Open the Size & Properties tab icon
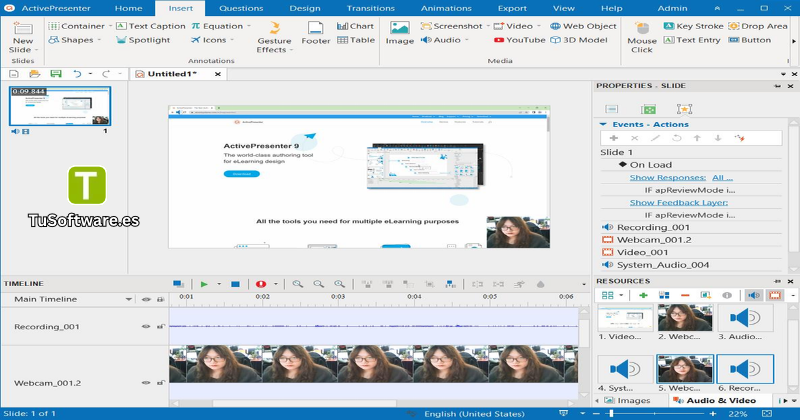Screen dimensions: 800x420 point(648,109)
